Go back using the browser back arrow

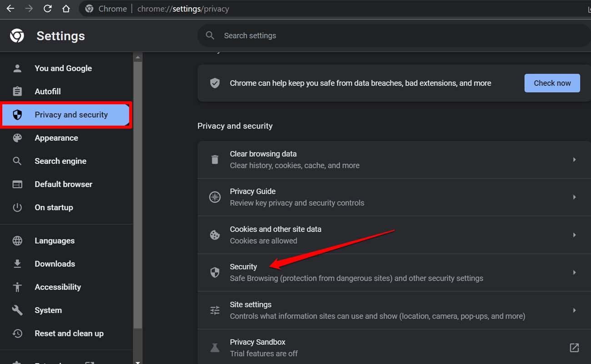pos(10,9)
